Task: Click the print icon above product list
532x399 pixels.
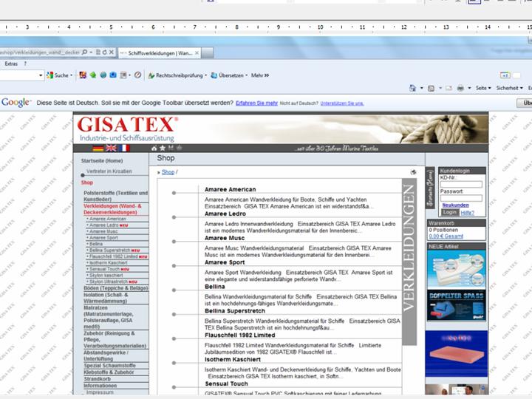Action: click(x=413, y=172)
